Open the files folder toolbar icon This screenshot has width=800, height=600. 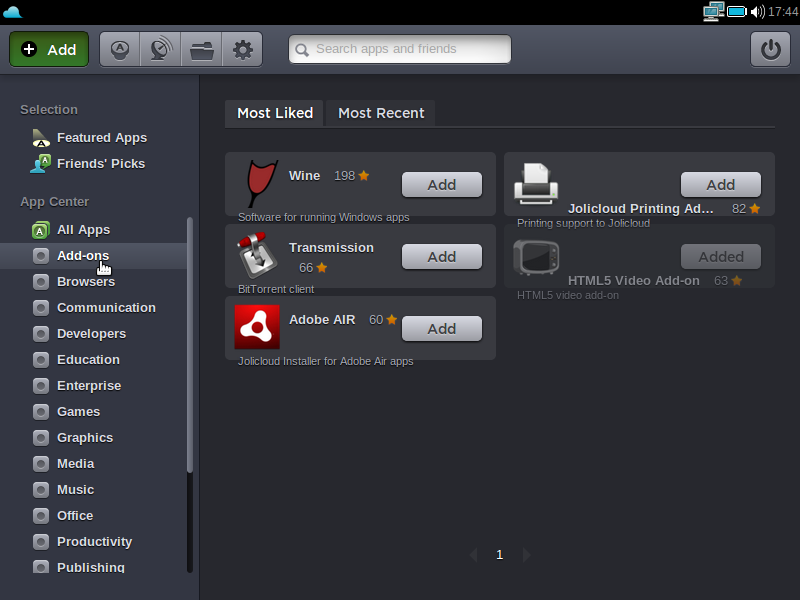pos(202,49)
